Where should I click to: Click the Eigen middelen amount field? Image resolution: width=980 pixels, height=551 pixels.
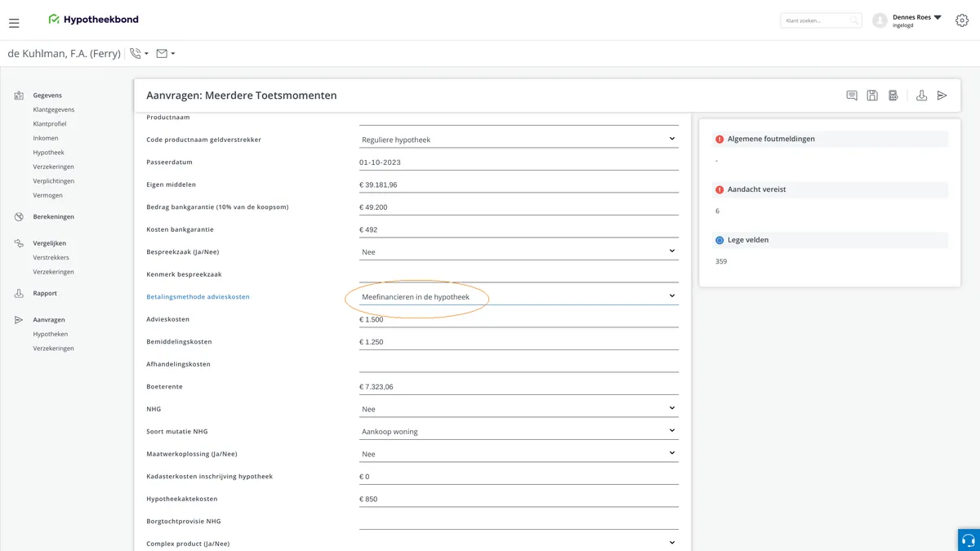tap(519, 184)
